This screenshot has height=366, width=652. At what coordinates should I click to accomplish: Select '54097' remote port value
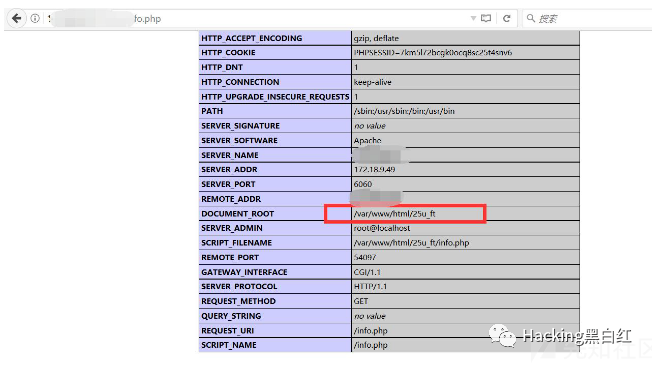pos(365,257)
